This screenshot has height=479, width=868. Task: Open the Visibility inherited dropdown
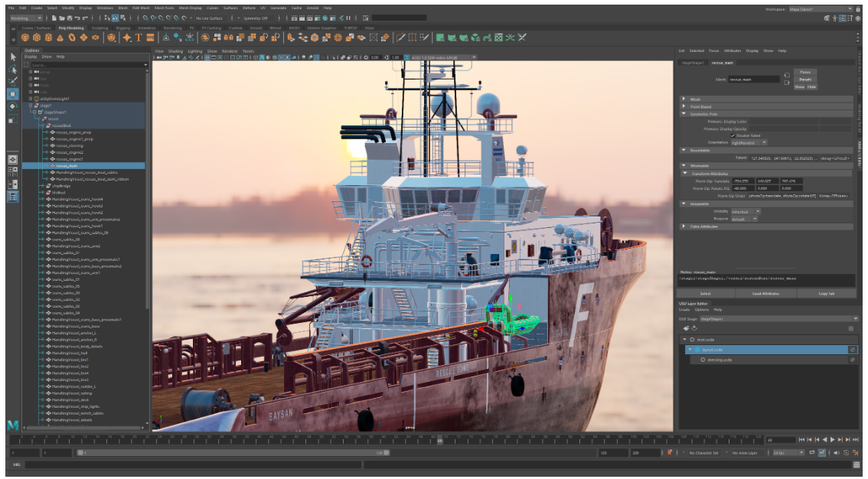744,211
